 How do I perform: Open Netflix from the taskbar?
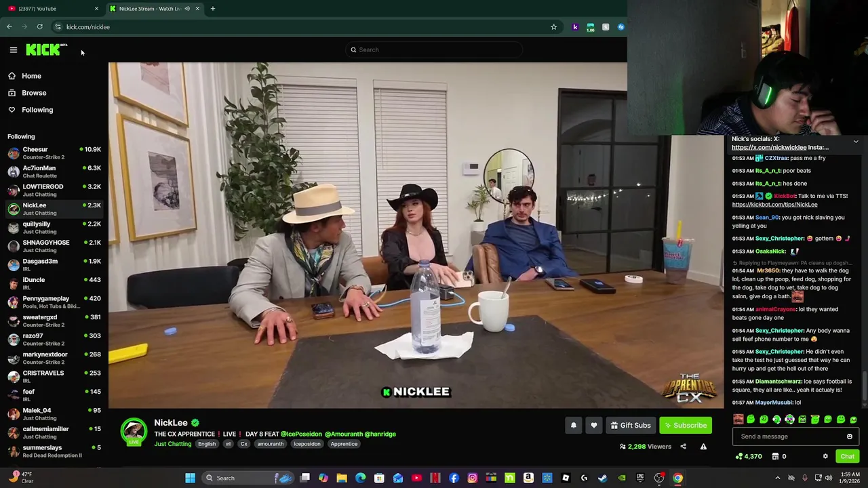click(x=435, y=478)
